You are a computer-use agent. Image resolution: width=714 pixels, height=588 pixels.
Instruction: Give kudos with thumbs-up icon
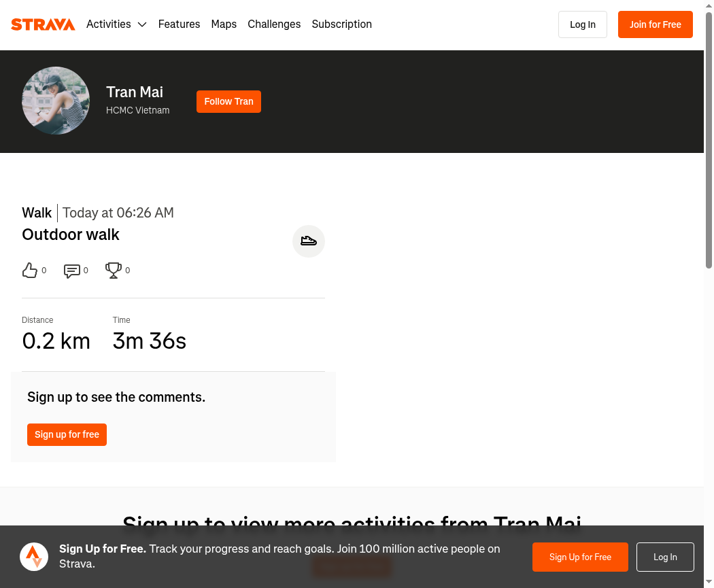pyautogui.click(x=30, y=271)
